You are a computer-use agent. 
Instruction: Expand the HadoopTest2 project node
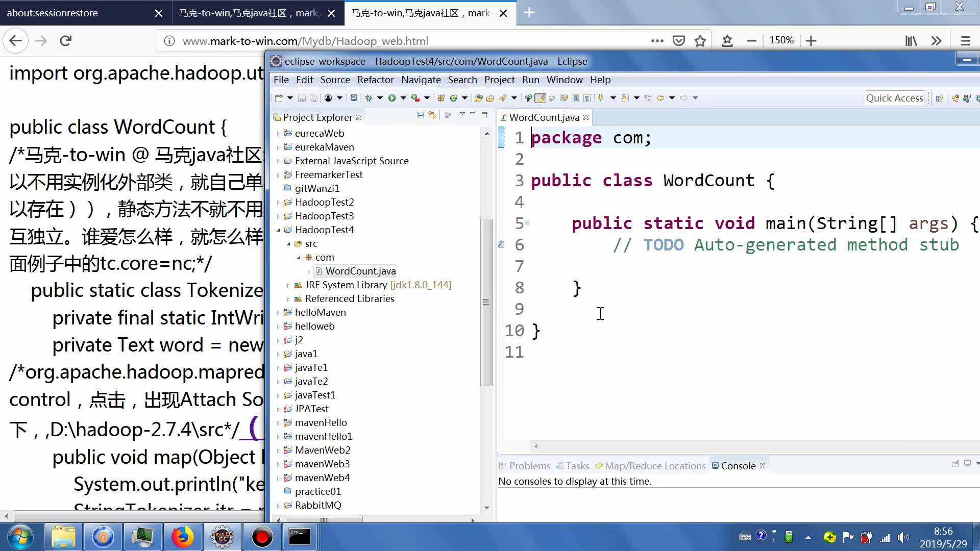click(279, 202)
